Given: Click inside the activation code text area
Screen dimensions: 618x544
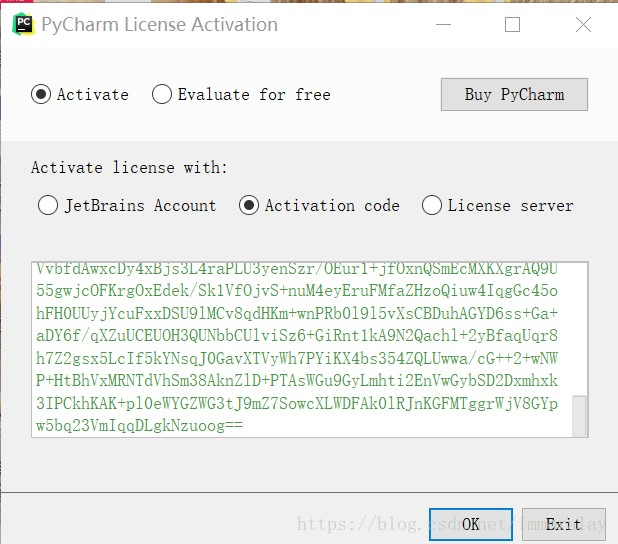Looking at the screenshot, I should click(310, 349).
